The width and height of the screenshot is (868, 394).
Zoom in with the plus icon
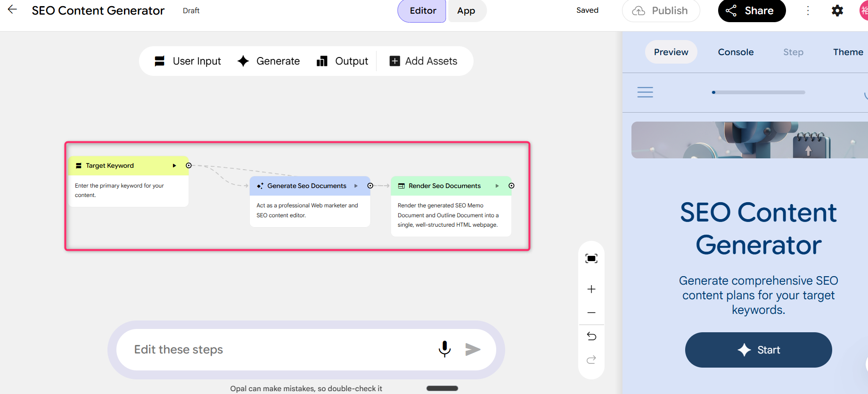[591, 289]
